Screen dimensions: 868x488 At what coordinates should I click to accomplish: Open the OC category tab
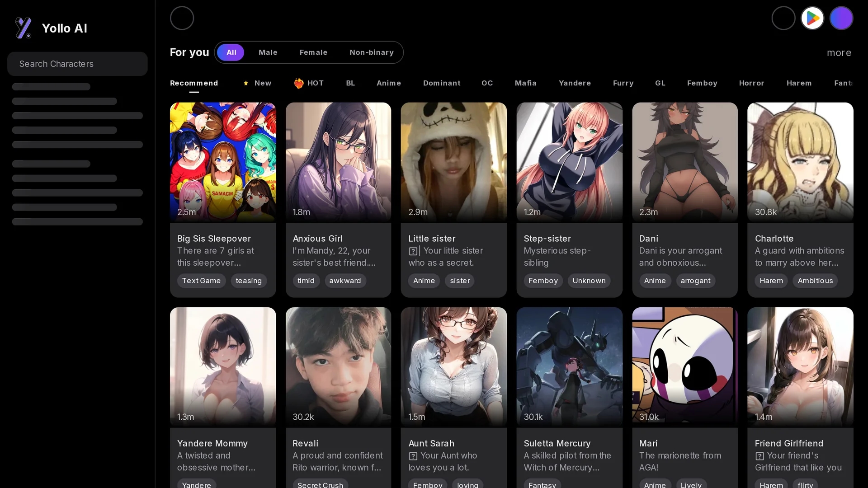(x=487, y=83)
